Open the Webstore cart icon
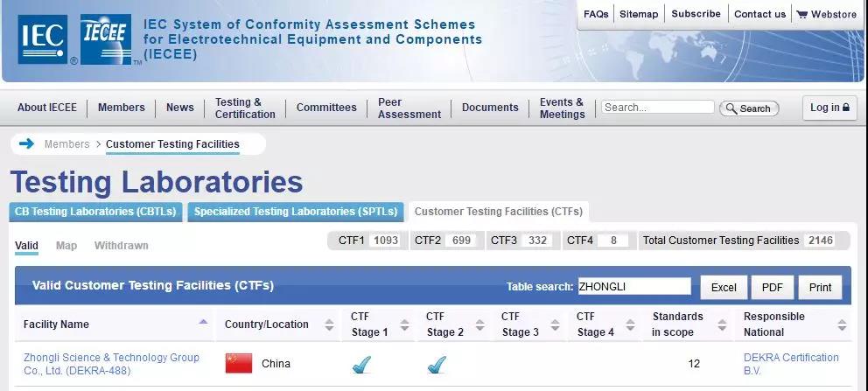 801,15
